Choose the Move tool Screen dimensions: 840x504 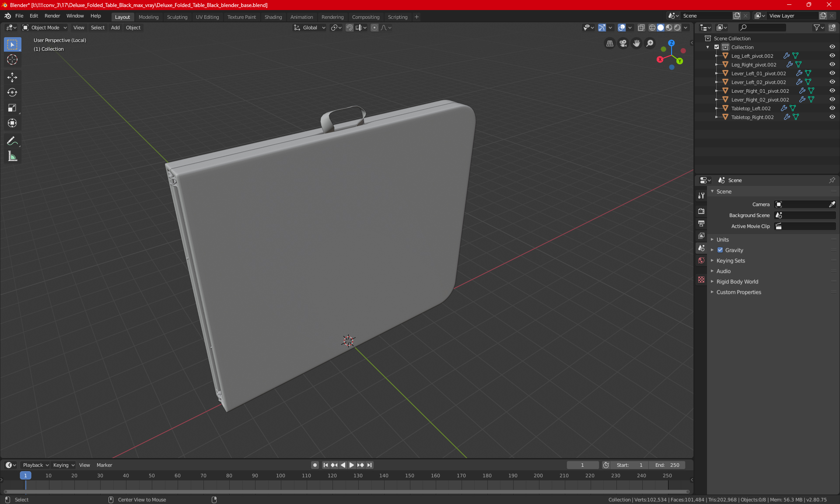click(x=12, y=77)
